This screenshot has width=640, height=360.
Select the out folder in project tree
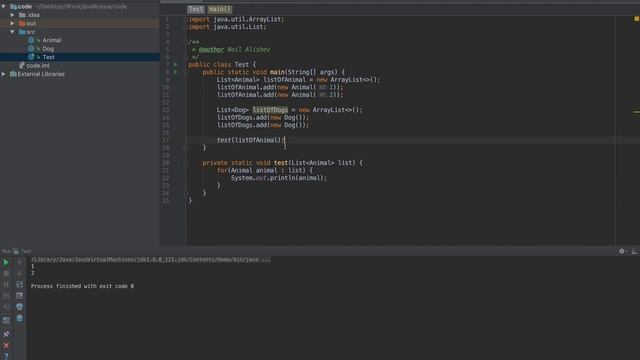click(x=31, y=23)
